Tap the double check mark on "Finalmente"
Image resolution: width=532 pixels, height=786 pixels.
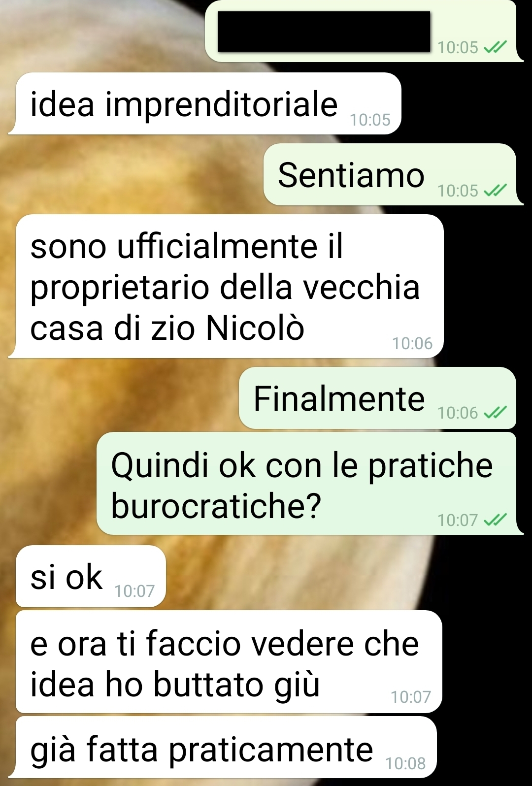tap(495, 412)
